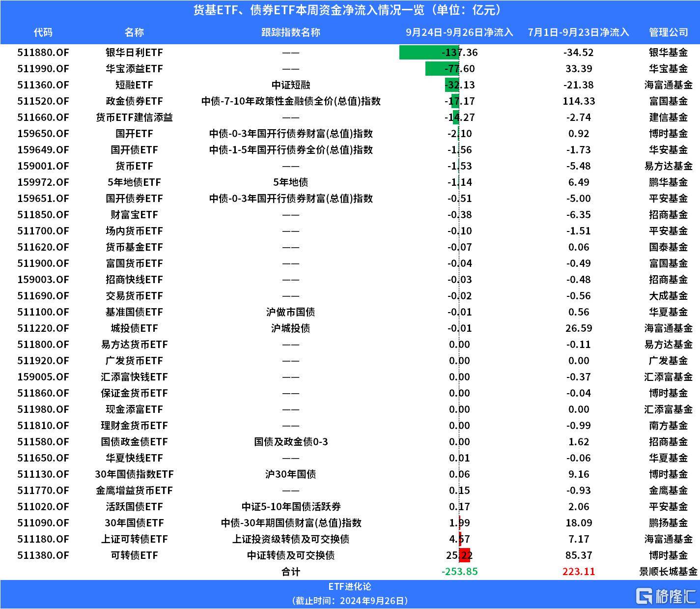
Task: Click the total -253.85 in green
Action: click(459, 572)
